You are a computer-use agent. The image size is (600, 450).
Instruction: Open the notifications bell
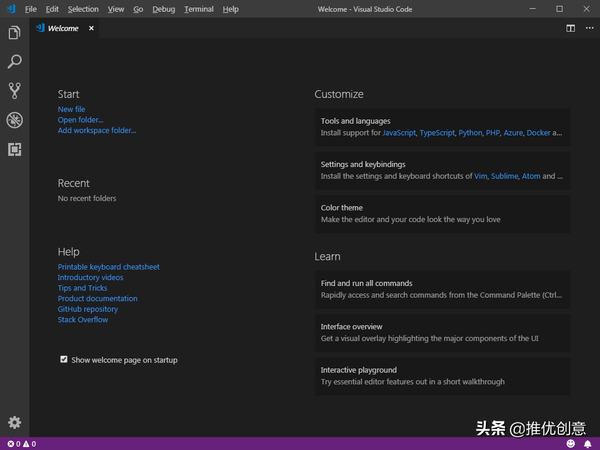click(588, 444)
